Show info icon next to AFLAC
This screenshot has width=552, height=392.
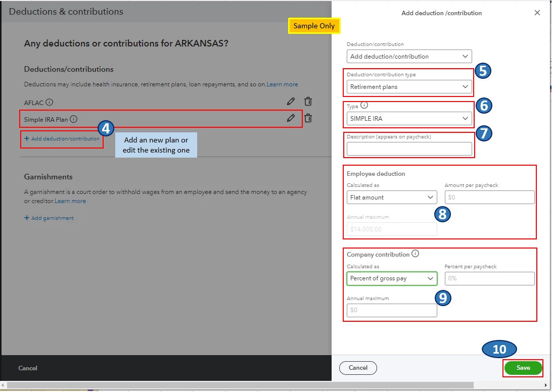coord(50,103)
